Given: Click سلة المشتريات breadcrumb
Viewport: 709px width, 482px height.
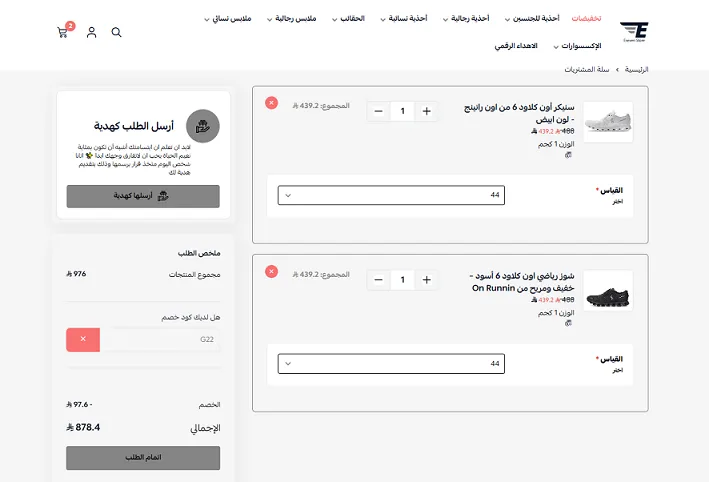Looking at the screenshot, I should point(586,69).
